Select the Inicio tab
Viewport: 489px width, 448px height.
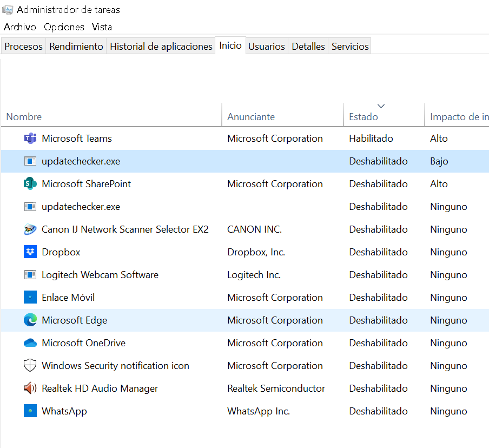230,45
